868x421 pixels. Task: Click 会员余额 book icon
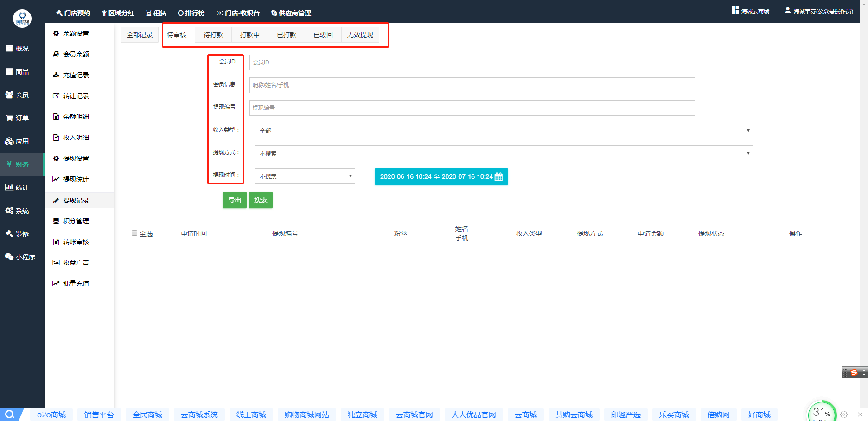(x=56, y=54)
